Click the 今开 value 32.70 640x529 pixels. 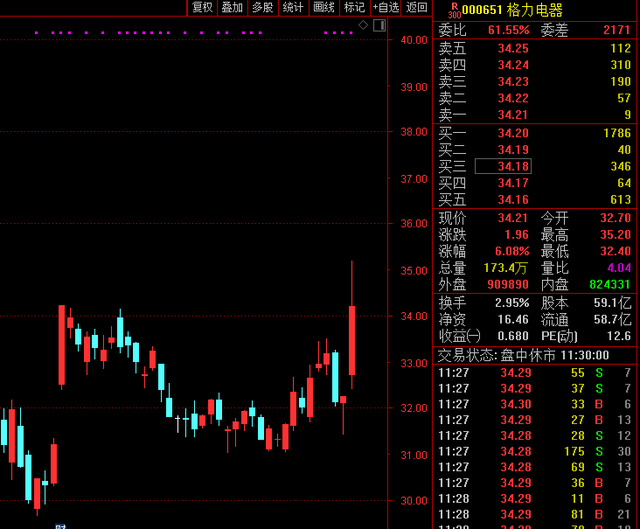coord(616,218)
